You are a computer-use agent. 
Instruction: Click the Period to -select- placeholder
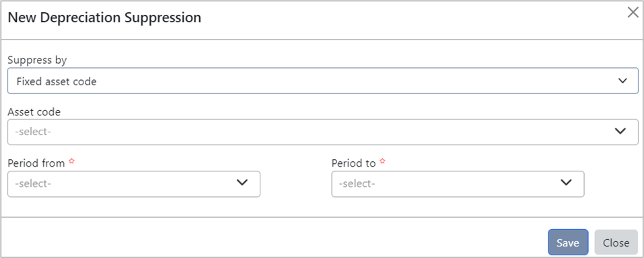[x=357, y=184]
